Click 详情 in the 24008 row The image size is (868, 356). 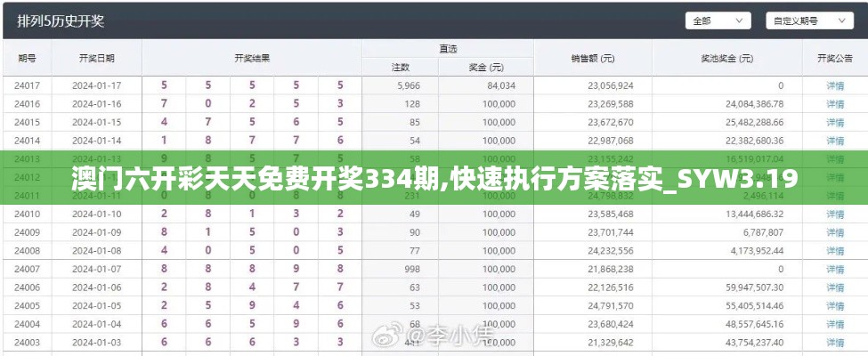(x=835, y=251)
